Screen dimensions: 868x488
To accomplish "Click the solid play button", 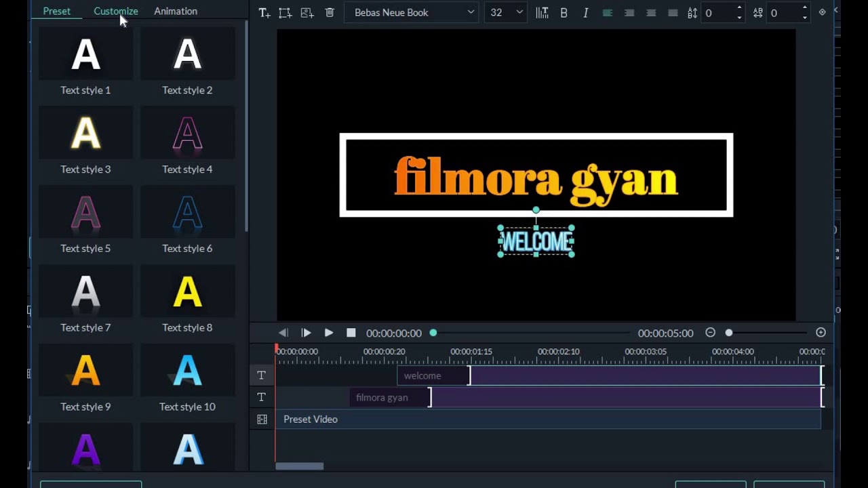I will 329,333.
